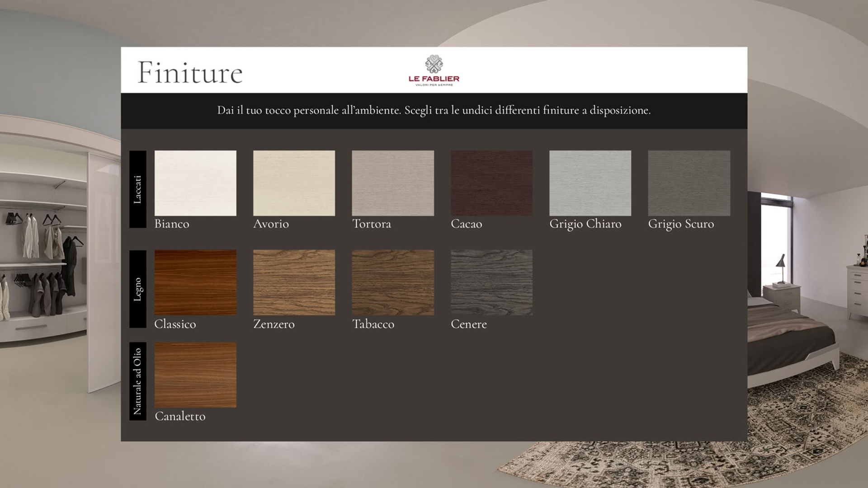Pick the Canaletto oil finish swatch

click(195, 375)
